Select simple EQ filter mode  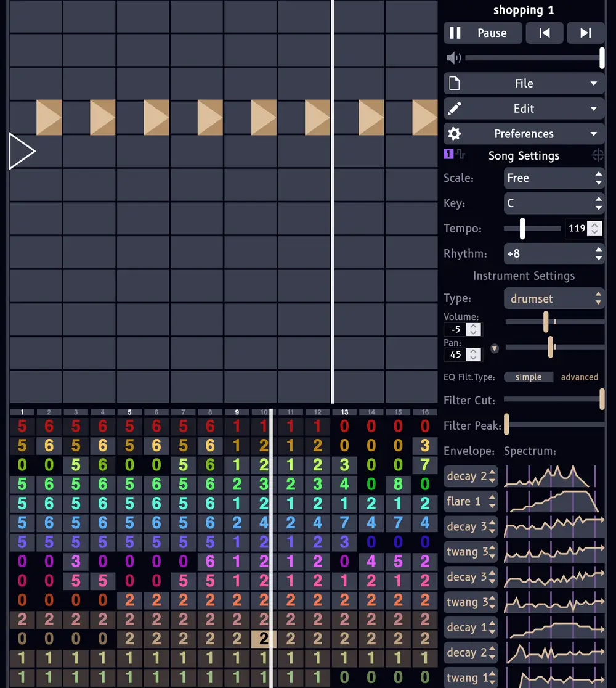[529, 377]
